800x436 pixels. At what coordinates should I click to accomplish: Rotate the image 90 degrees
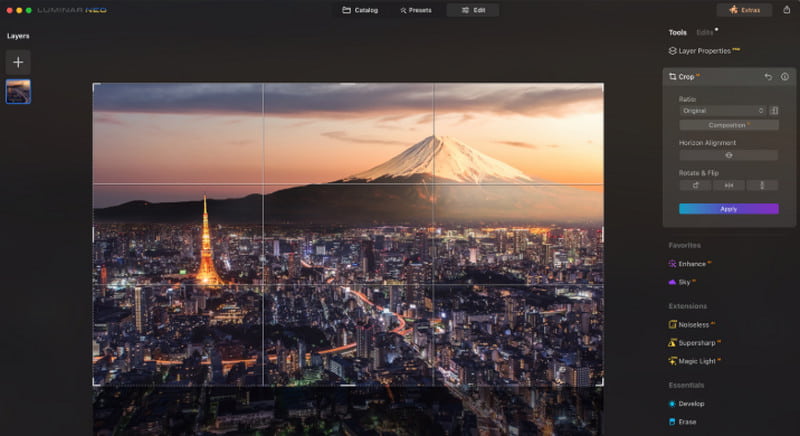[695, 186]
